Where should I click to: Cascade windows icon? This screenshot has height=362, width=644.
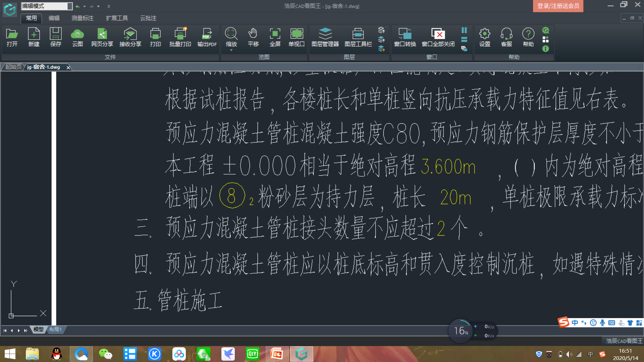464,49
